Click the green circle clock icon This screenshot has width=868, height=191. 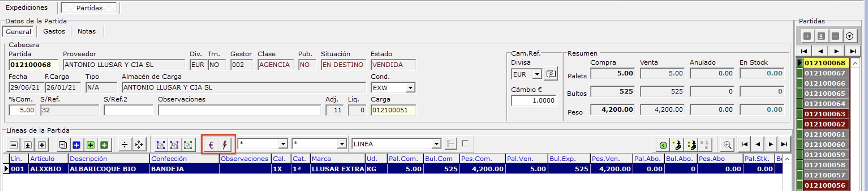click(663, 145)
